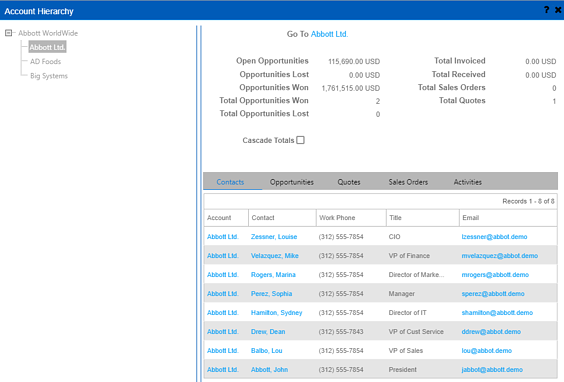This screenshot has width=564, height=382.
Task: Click the Director of IT title cell
Action: (x=407, y=313)
